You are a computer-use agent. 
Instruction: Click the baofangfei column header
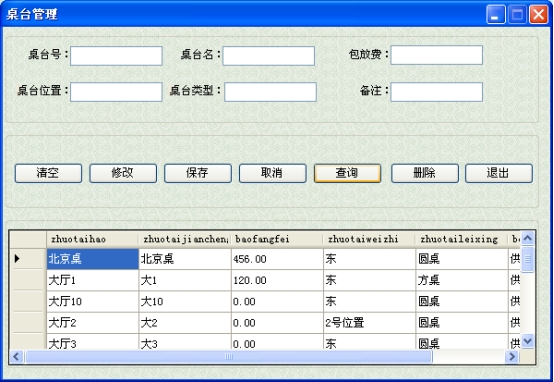point(277,240)
